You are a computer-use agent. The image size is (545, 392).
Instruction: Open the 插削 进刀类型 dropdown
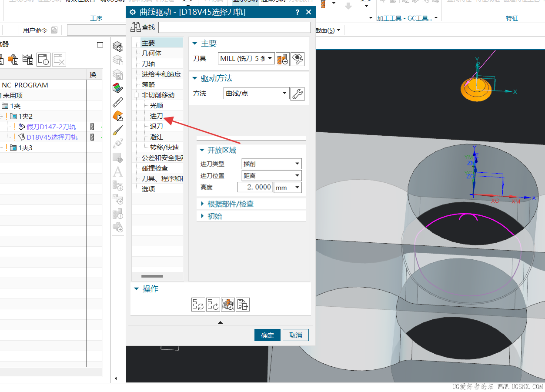(298, 163)
